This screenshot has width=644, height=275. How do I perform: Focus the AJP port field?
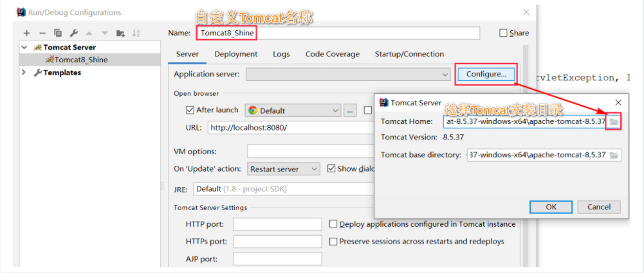point(278,259)
